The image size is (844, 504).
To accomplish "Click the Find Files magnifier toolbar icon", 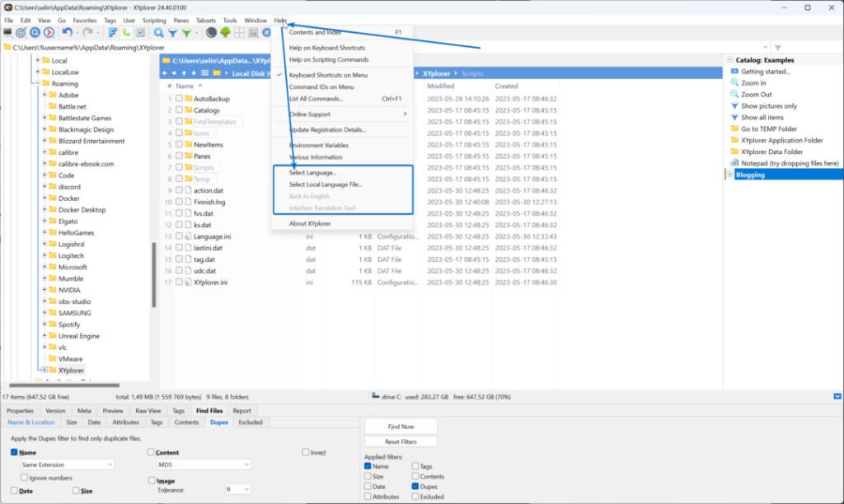I will (x=158, y=33).
